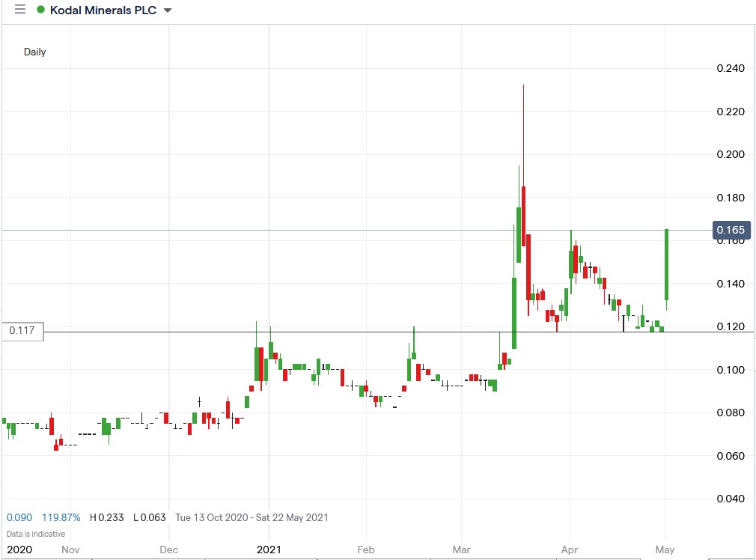The image size is (756, 560).
Task: Toggle the Kodal Minerals PLC status indicator
Action: (x=42, y=10)
